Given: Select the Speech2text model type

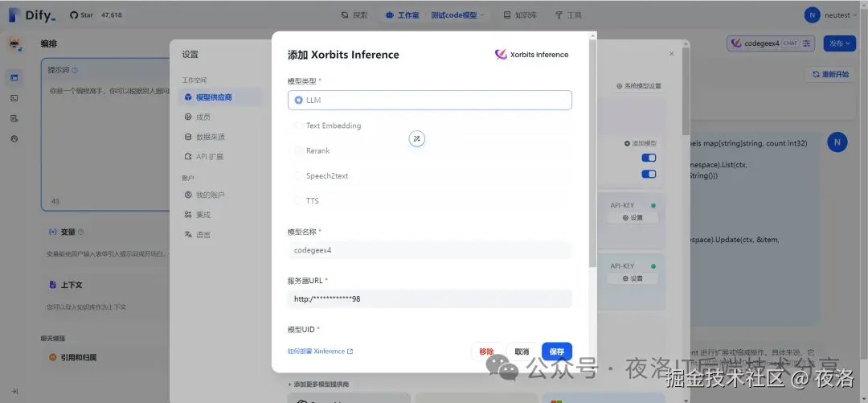Looking at the screenshot, I should pos(429,175).
